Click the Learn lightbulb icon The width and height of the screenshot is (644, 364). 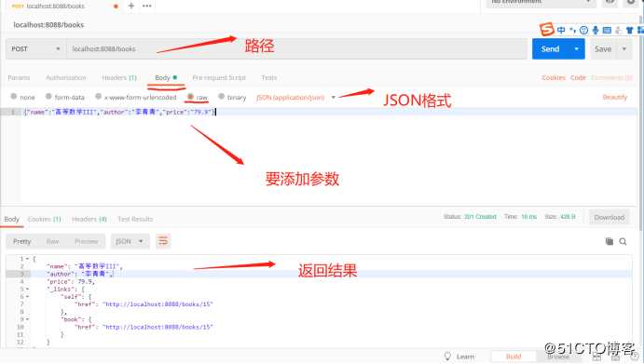[447, 357]
